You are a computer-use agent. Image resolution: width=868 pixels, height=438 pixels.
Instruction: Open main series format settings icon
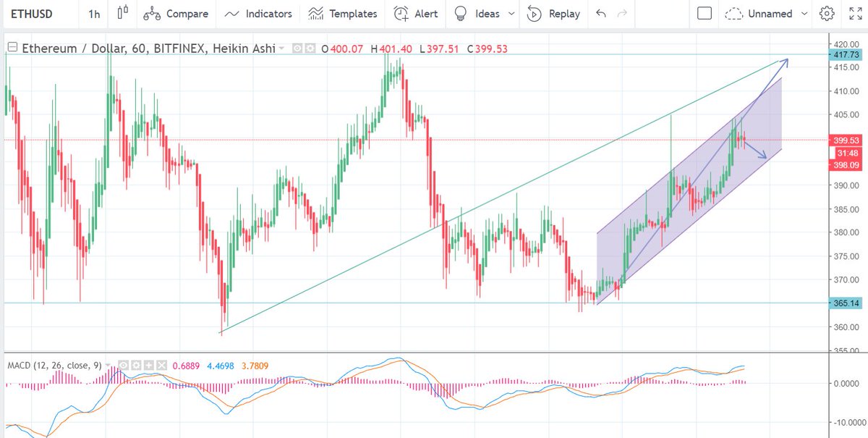click(310, 49)
